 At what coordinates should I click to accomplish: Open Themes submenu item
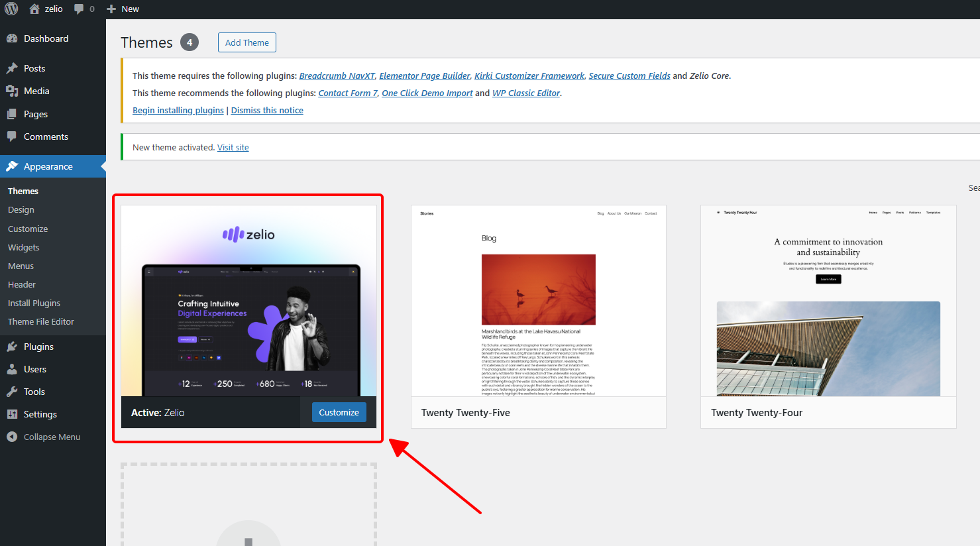click(x=23, y=191)
